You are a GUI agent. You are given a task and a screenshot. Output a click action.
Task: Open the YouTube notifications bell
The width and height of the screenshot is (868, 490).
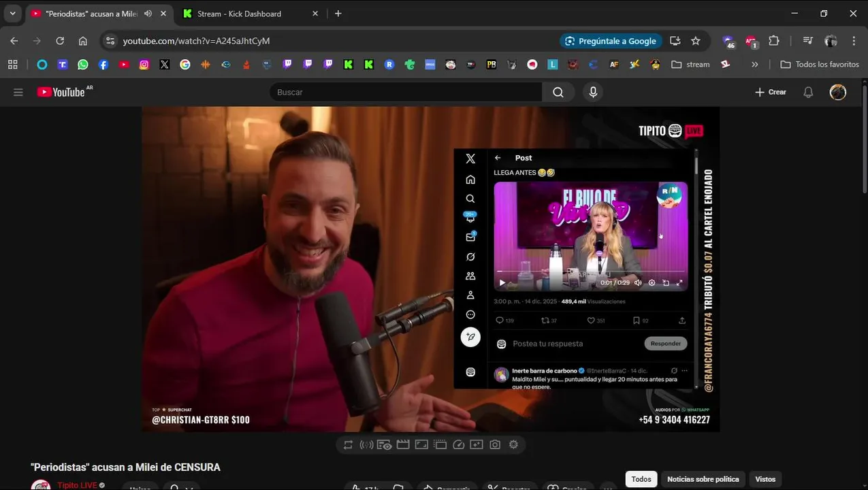coord(808,92)
